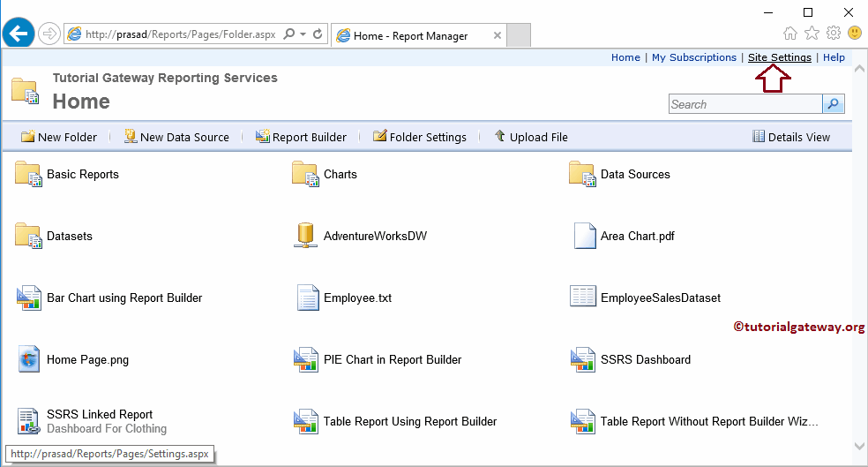Open browser tools gear icon
Image resolution: width=868 pixels, height=467 pixels.
coord(834,34)
